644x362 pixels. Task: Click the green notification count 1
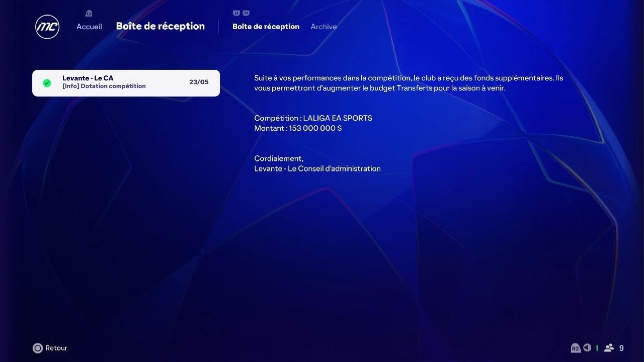coord(597,348)
